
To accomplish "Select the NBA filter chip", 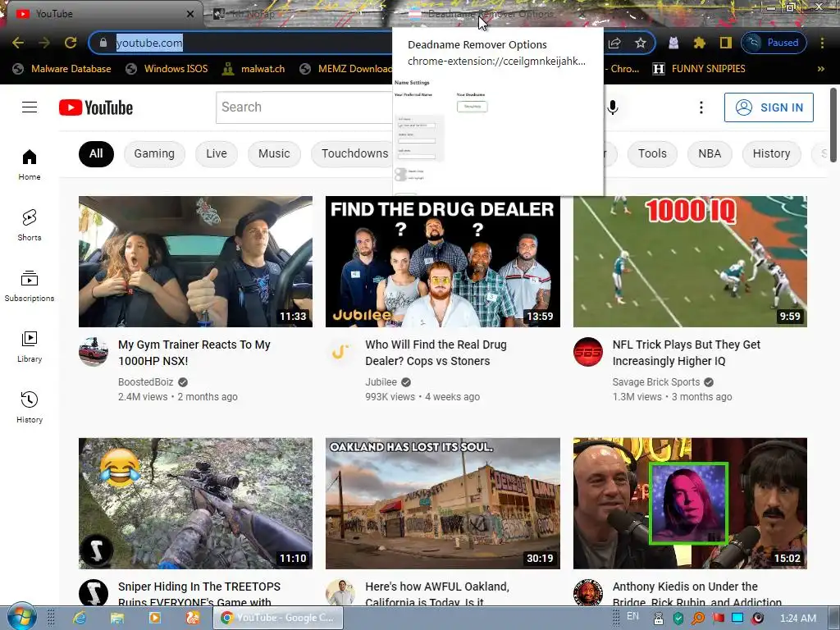I will tap(710, 153).
